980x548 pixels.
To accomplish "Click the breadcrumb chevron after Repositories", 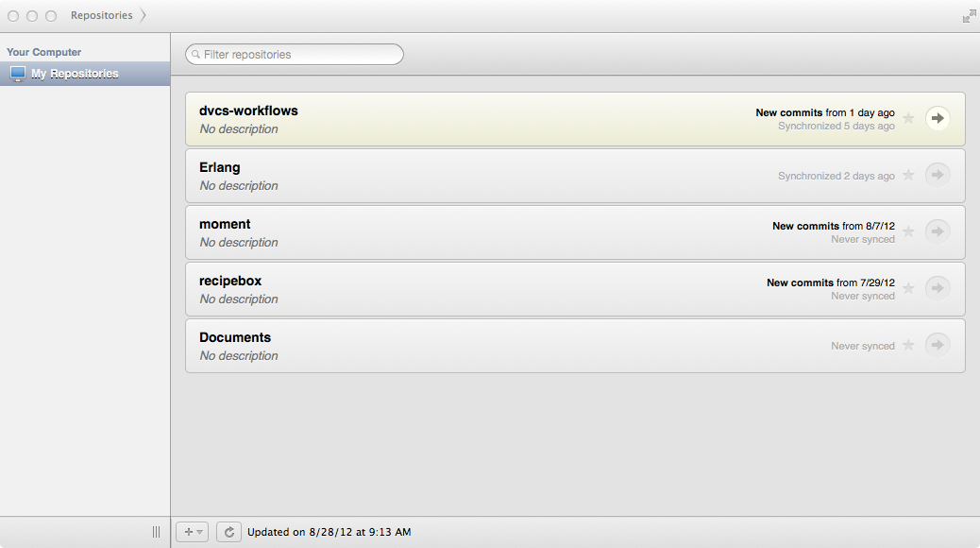I will coord(143,15).
